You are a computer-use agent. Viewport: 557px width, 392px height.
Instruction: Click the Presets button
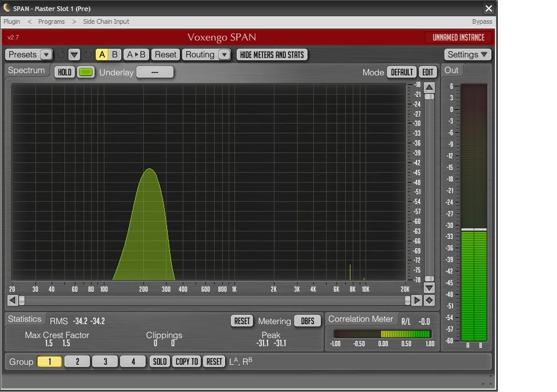pyautogui.click(x=23, y=55)
